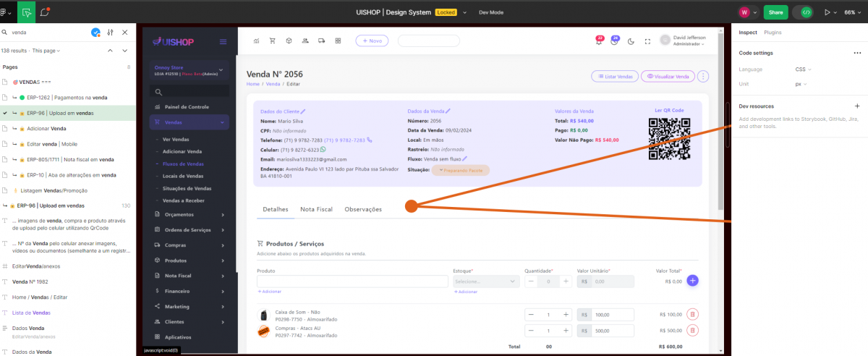Image resolution: width=868 pixels, height=356 pixels.
Task: Click the shopping cart icon in top bar
Action: 273,41
